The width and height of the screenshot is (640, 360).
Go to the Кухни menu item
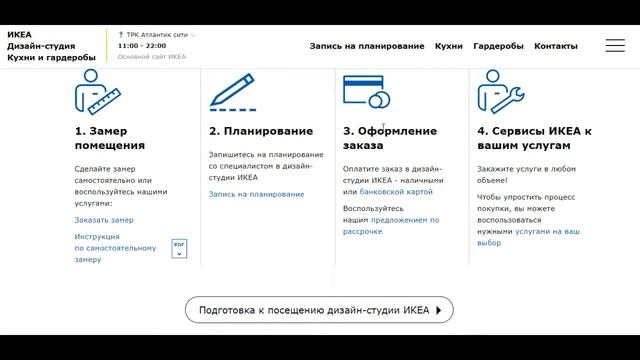[x=449, y=46]
